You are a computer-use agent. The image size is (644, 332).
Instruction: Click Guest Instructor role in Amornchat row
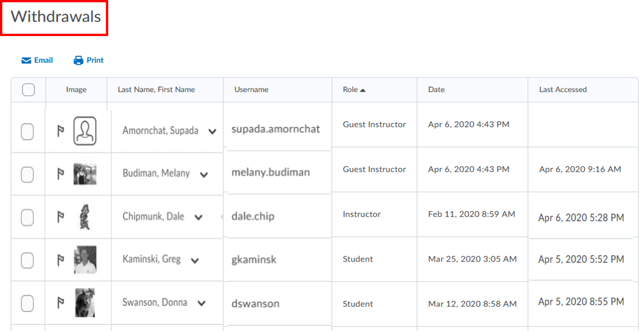374,125
